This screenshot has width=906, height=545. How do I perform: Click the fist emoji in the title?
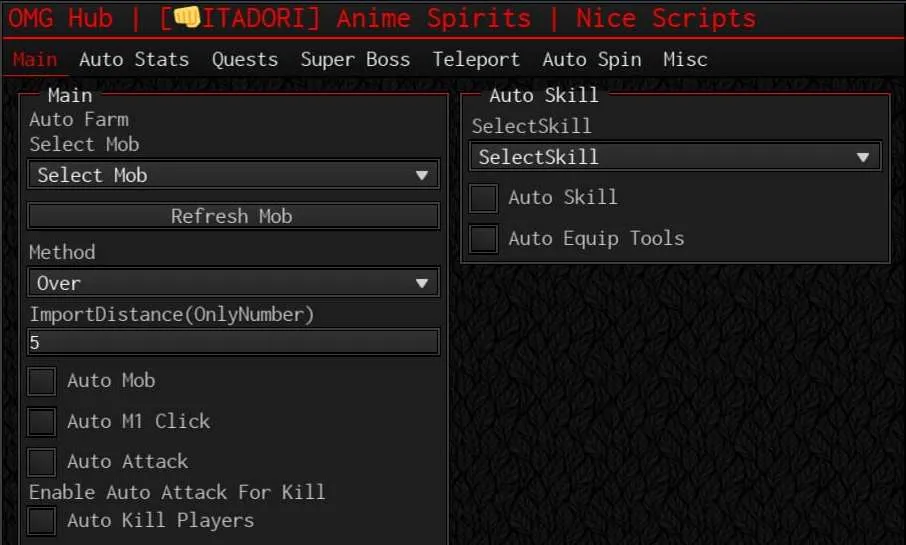pyautogui.click(x=187, y=17)
